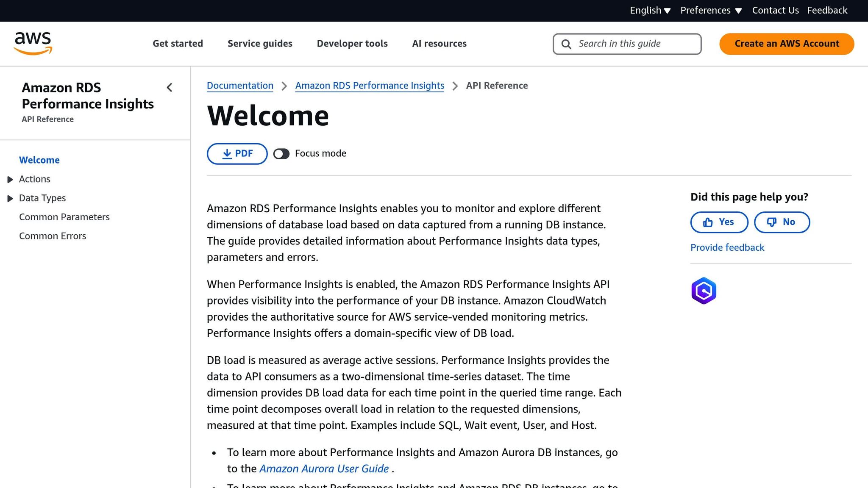Screen dimensions: 868x488
Task: Click the AWS logo
Action: click(33, 44)
